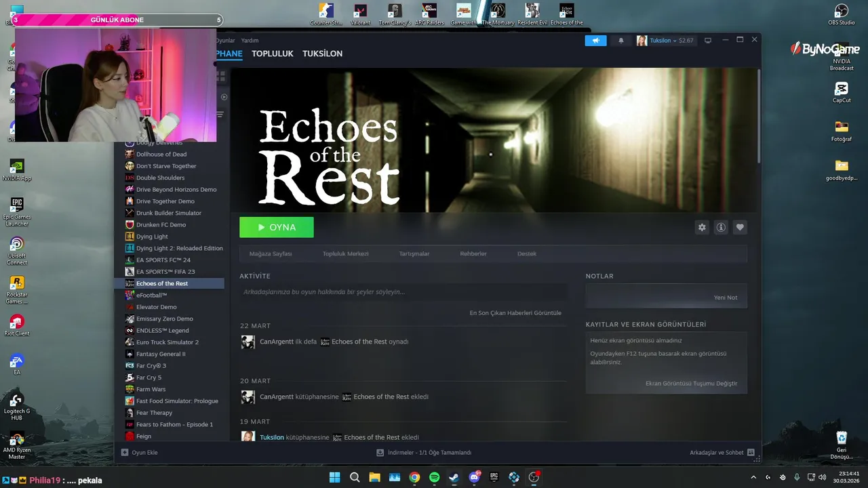Image resolution: width=868 pixels, height=488 pixels.
Task: Open Yardım menu
Action: tap(250, 41)
